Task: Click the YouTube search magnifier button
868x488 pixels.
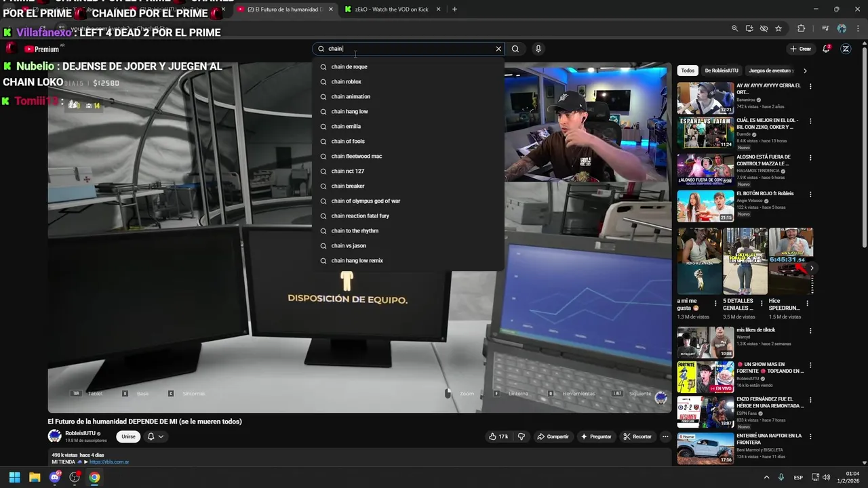Action: coord(515,49)
